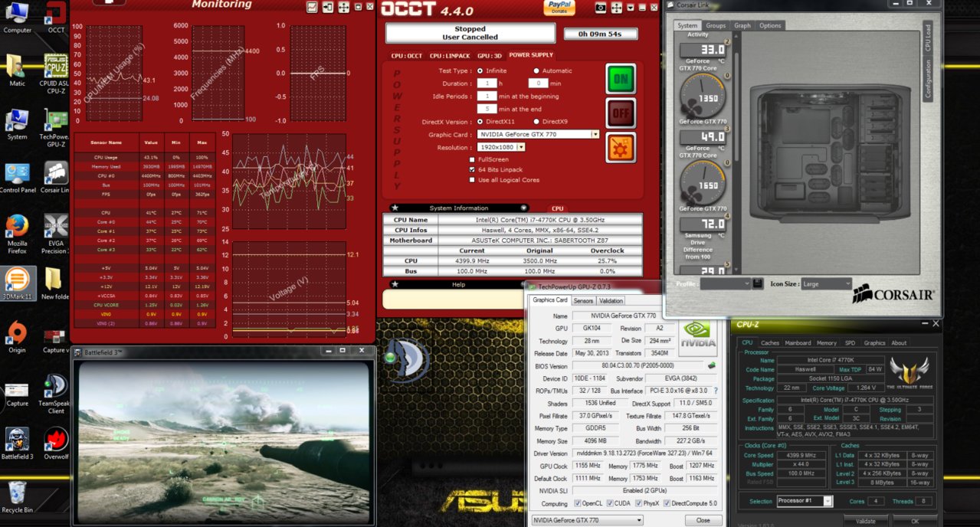Screen dimensions: 980x527
Task: Take a screenshot with OCCT camera icon
Action: 600,8
